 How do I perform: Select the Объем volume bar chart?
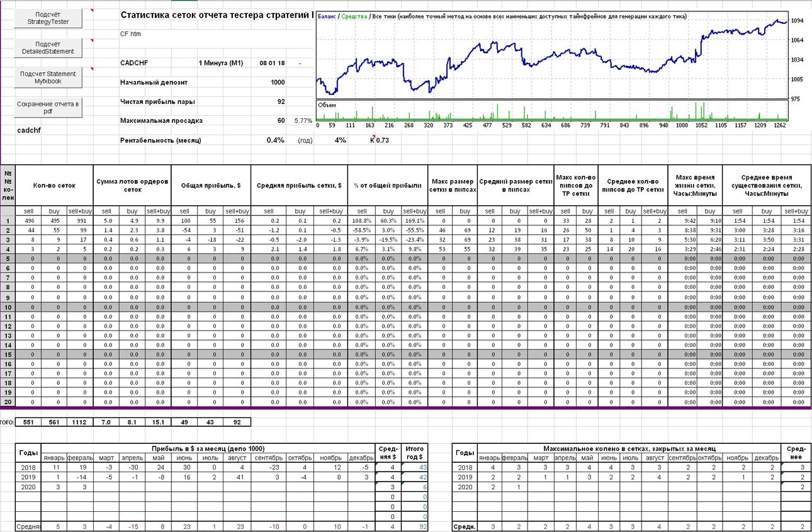551,111
